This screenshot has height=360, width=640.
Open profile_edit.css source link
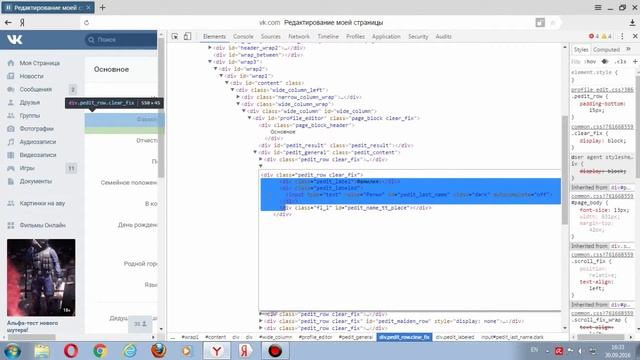tap(602, 90)
